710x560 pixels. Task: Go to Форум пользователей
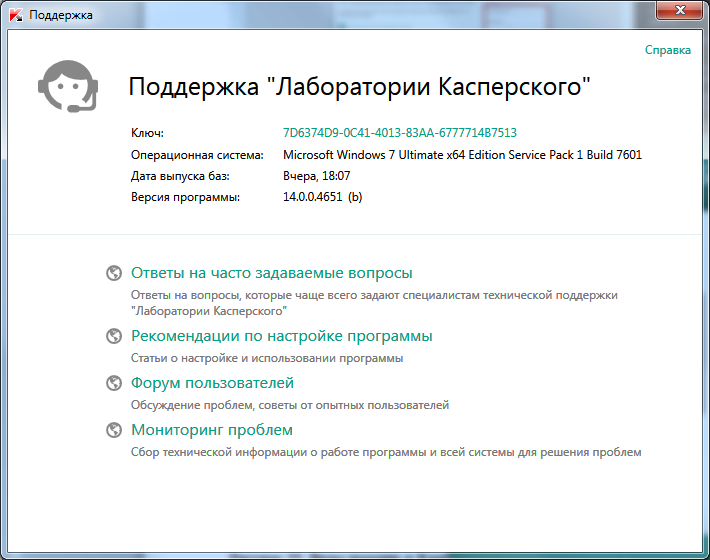[212, 383]
